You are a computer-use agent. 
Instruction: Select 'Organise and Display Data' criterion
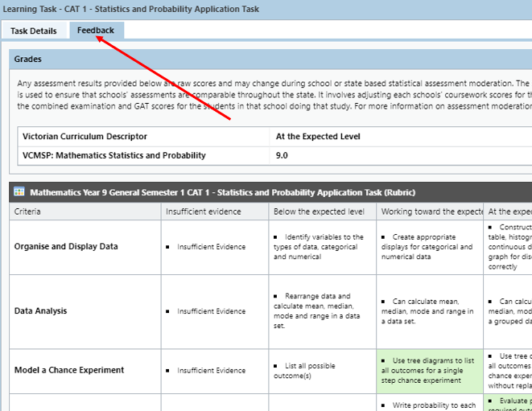(66, 247)
